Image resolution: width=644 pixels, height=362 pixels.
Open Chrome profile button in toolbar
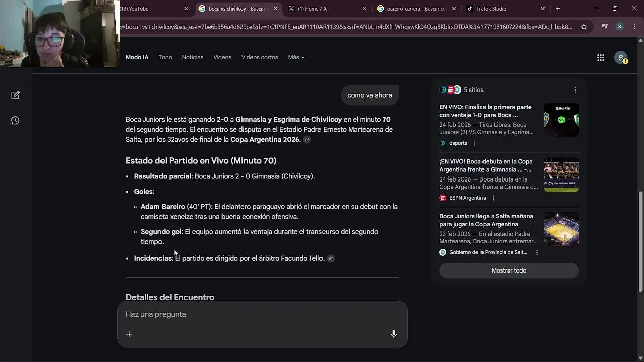pyautogui.click(x=620, y=27)
